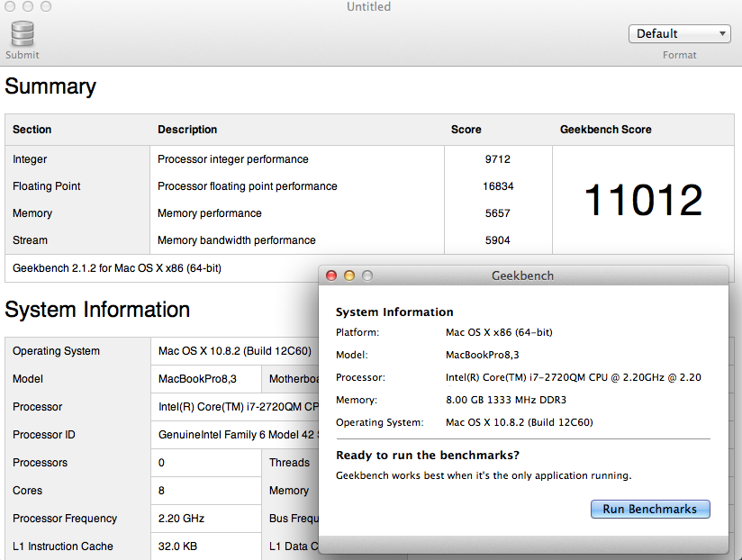Click the Untitled window title
Screen dimensions: 742x560
(368, 6)
